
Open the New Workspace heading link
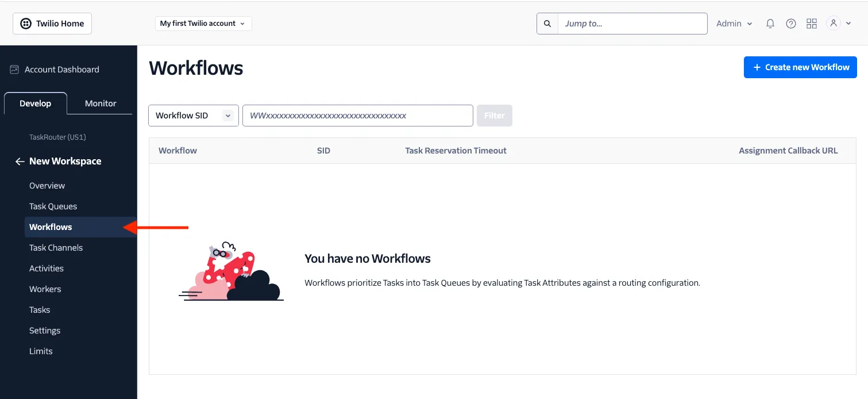65,162
